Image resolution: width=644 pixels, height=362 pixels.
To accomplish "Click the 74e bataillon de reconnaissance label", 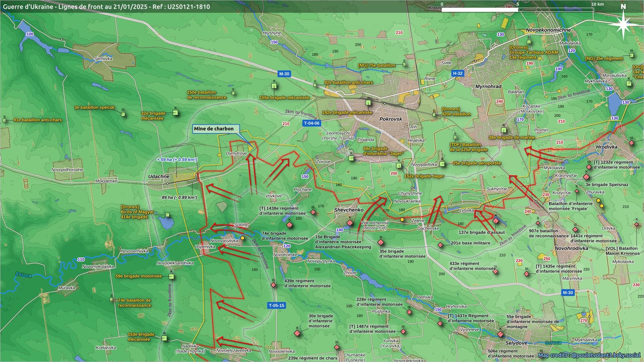I will coord(135,303).
